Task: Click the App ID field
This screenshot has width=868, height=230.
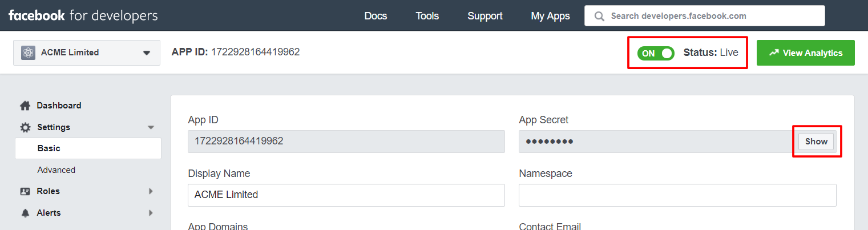Action: pos(346,142)
